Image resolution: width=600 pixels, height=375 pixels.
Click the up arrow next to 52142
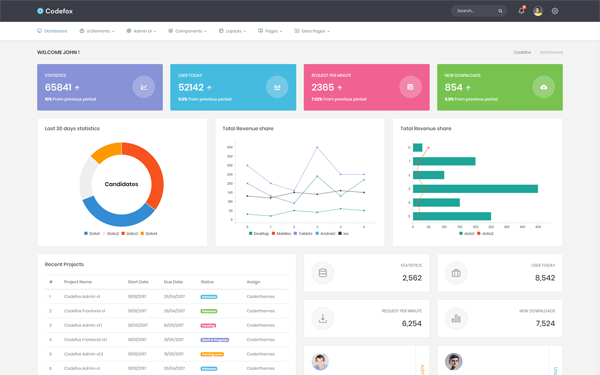(209, 88)
